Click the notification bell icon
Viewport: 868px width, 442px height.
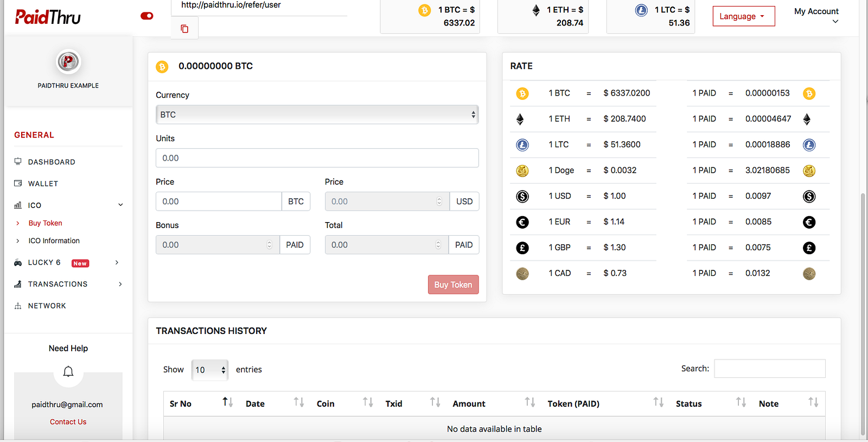68,371
